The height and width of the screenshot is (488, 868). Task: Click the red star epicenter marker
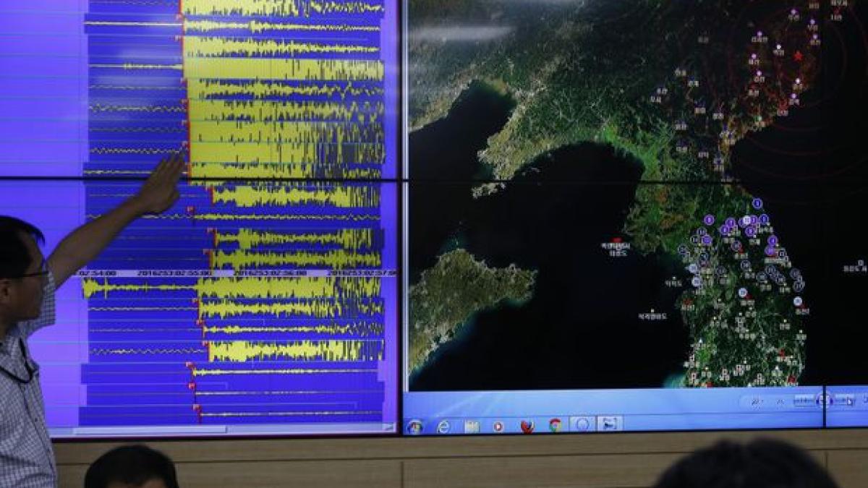click(x=797, y=56)
